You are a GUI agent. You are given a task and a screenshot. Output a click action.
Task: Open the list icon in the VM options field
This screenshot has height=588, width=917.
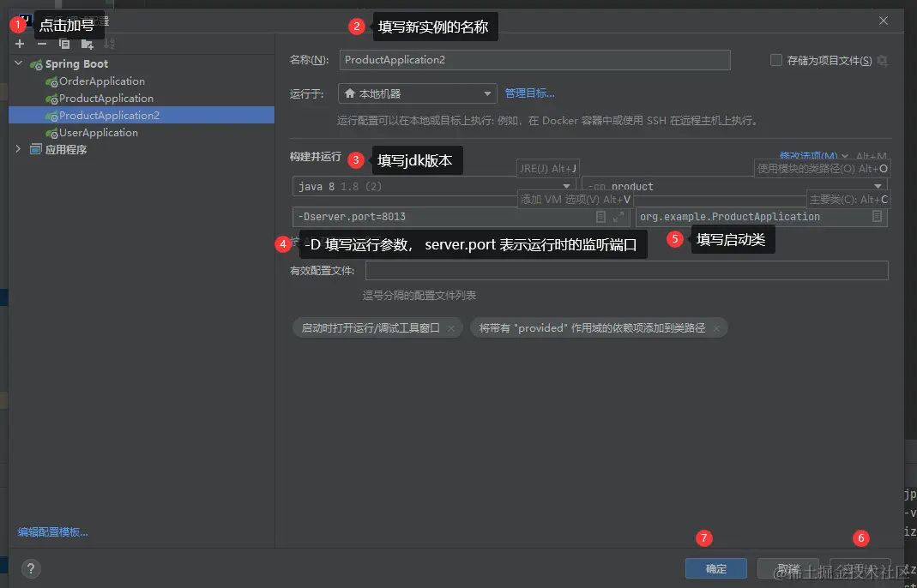point(600,217)
